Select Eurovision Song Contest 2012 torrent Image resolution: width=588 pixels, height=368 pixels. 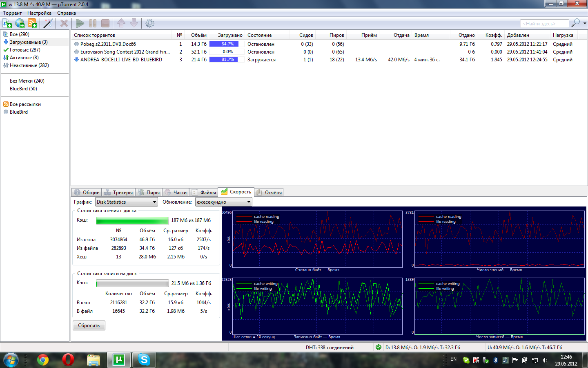(329, 52)
